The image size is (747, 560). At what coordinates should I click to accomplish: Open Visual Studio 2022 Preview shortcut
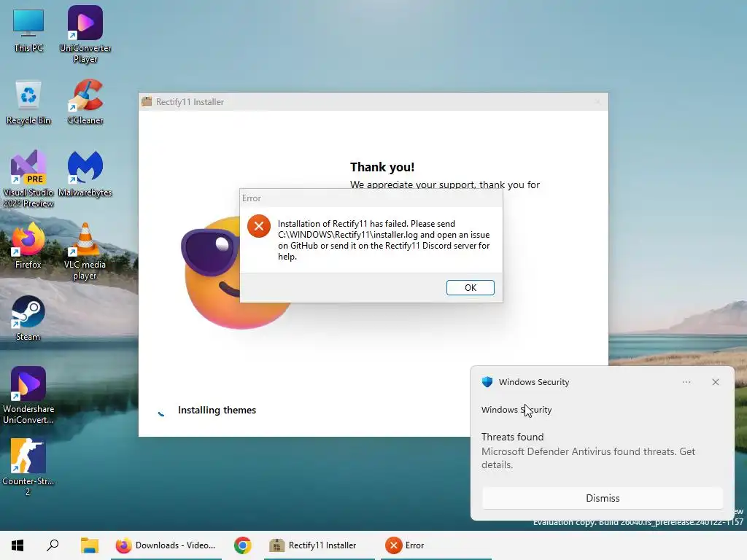tap(28, 179)
